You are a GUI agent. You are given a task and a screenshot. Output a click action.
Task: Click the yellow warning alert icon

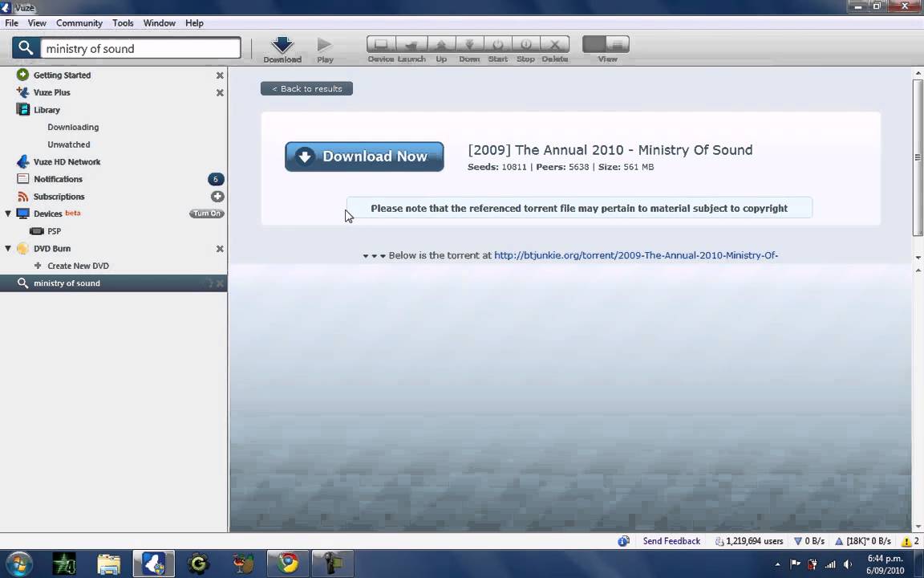tap(906, 541)
